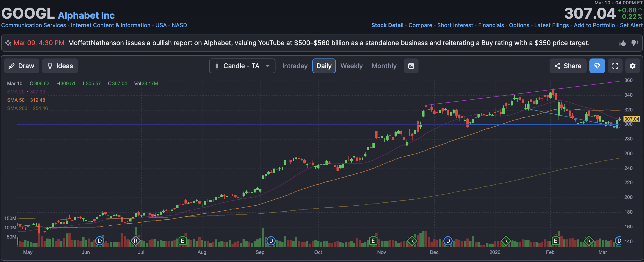Select the Weekly timeframe
The image size is (644, 262).
tap(351, 66)
